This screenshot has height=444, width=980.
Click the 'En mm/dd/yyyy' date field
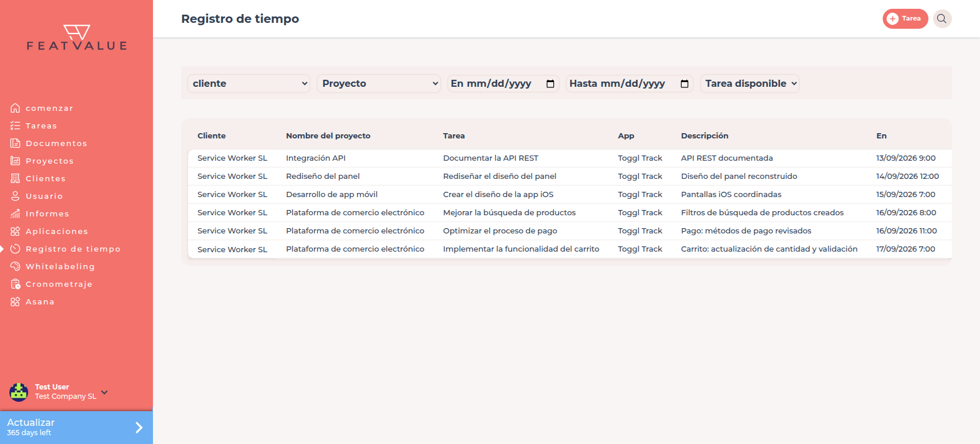click(503, 83)
